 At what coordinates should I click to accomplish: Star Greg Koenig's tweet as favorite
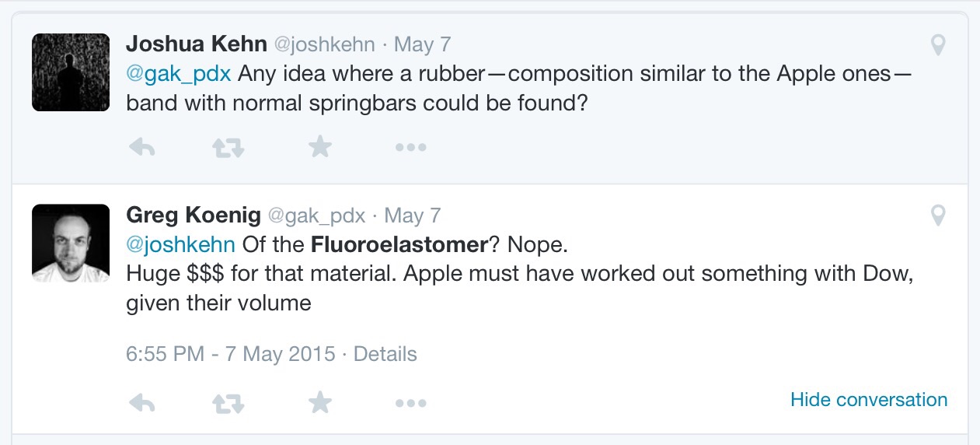pos(320,402)
